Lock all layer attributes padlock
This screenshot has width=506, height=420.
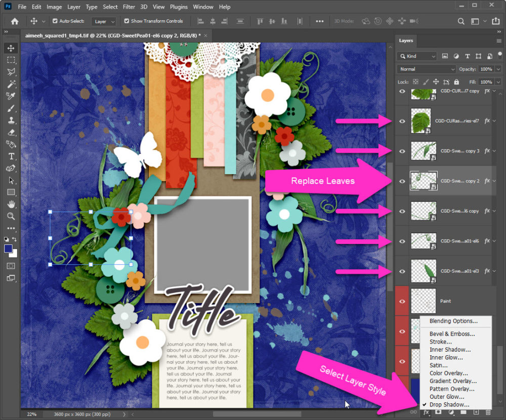(x=456, y=82)
